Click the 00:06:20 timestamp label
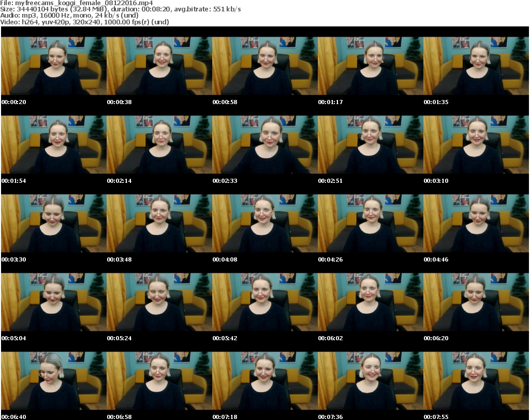 tap(436, 339)
